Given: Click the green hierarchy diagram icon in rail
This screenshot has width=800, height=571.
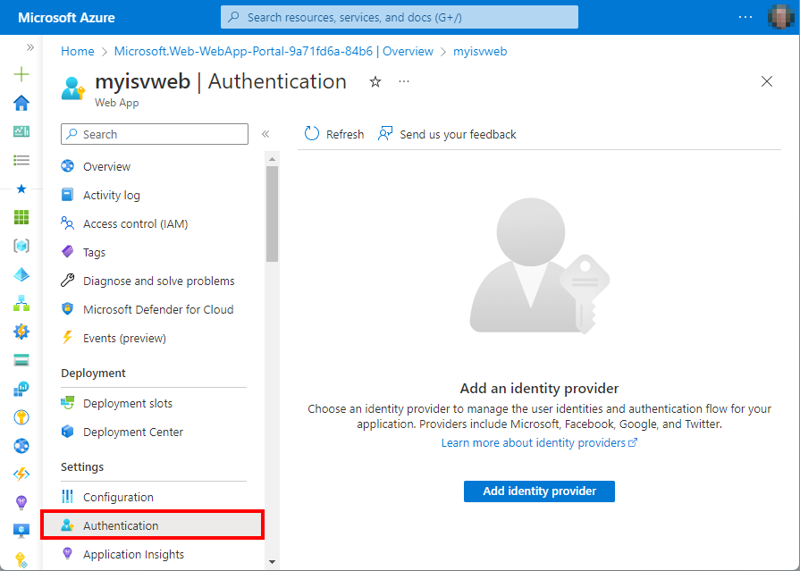Looking at the screenshot, I should pos(21,303).
